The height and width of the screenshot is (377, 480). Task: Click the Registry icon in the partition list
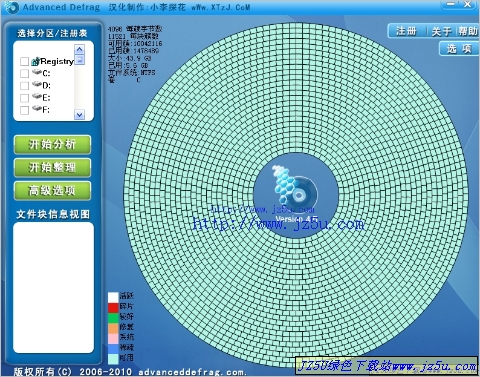click(35, 61)
